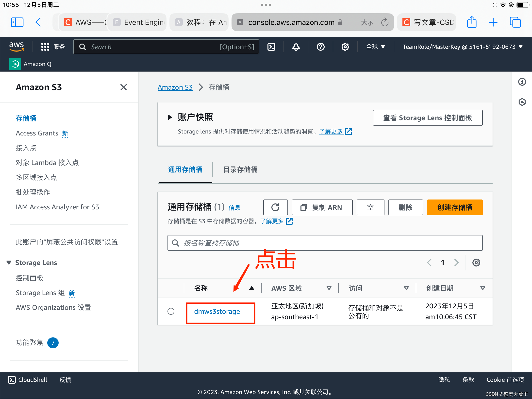532x399 pixels.
Task: Click the 复制 ARN button
Action: coord(322,207)
